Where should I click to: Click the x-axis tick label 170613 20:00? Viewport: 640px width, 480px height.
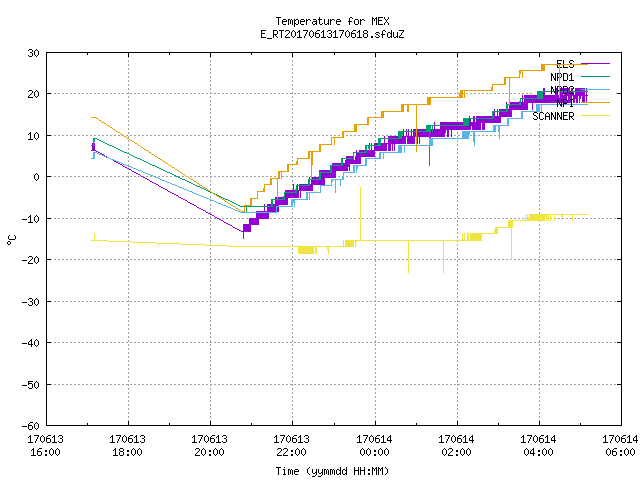pyautogui.click(x=210, y=446)
